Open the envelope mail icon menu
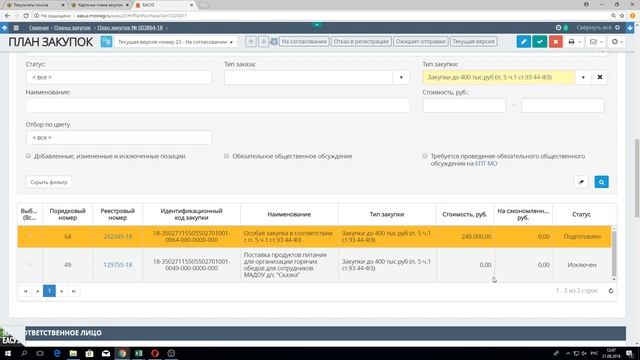The height and width of the screenshot is (360, 640). point(596,42)
